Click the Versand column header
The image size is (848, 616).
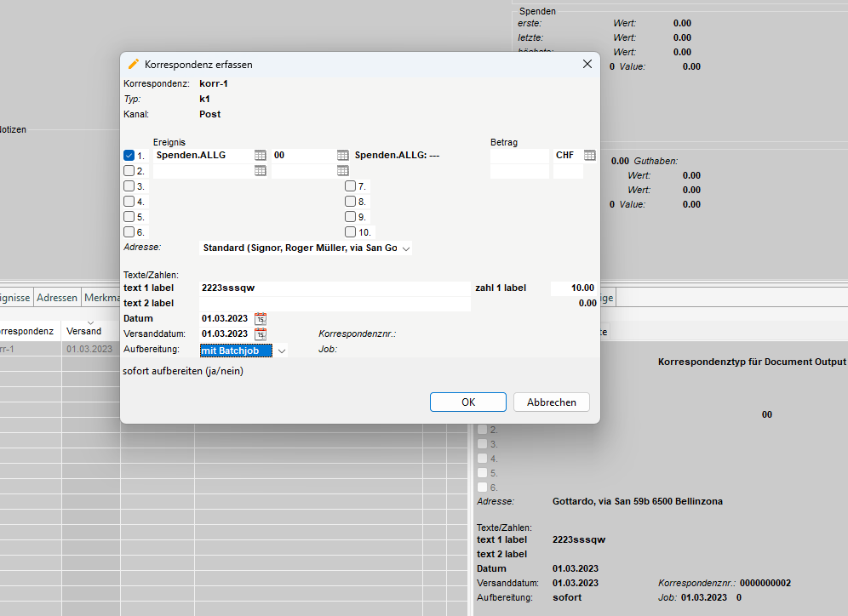(83, 331)
